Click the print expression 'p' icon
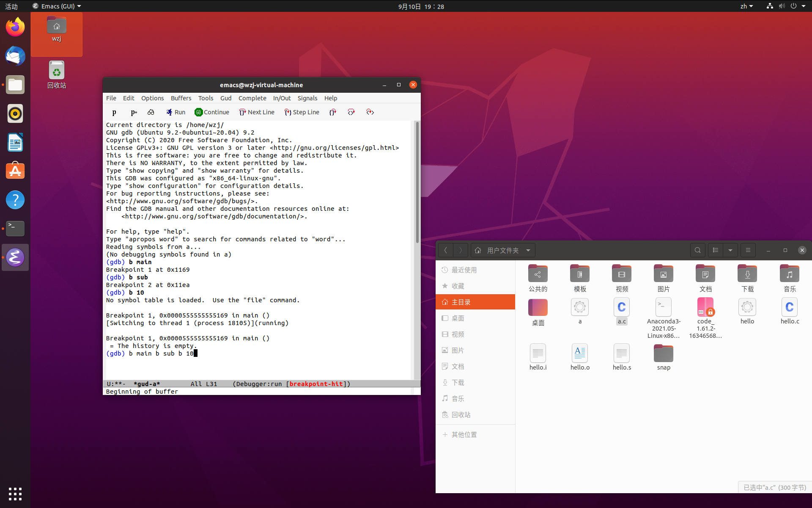Viewport: 812px width, 508px height. [x=114, y=112]
